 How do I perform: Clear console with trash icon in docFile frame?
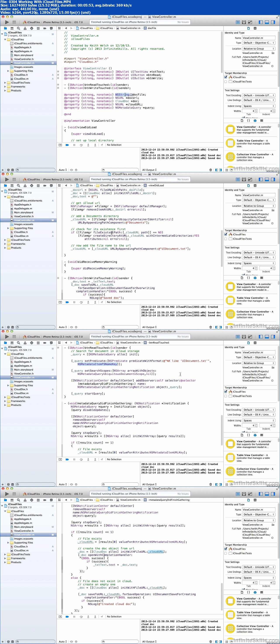210,170
